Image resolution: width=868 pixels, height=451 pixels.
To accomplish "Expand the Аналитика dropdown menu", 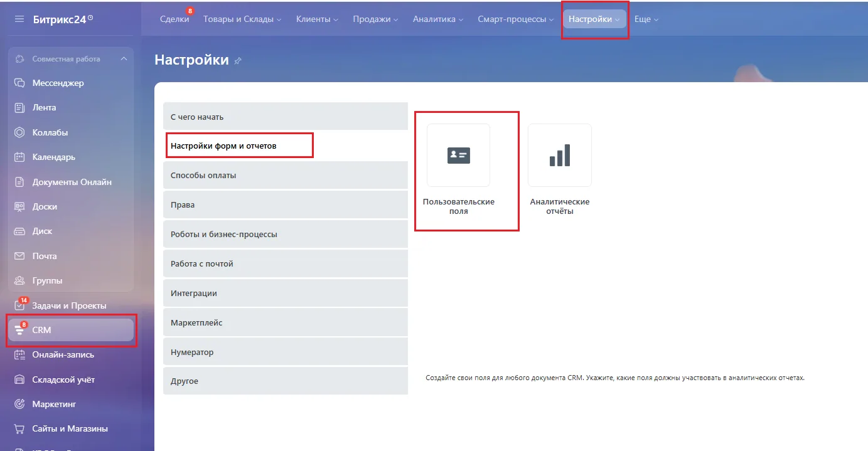I will pos(438,19).
